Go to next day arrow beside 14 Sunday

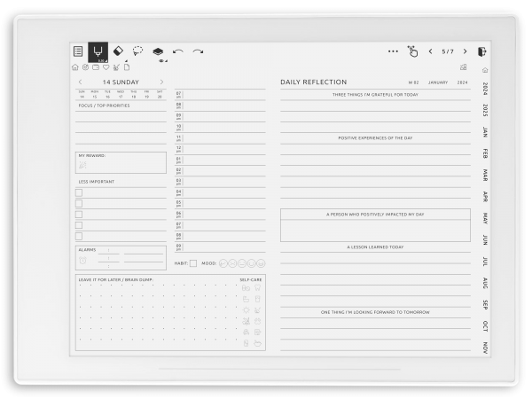click(x=161, y=82)
